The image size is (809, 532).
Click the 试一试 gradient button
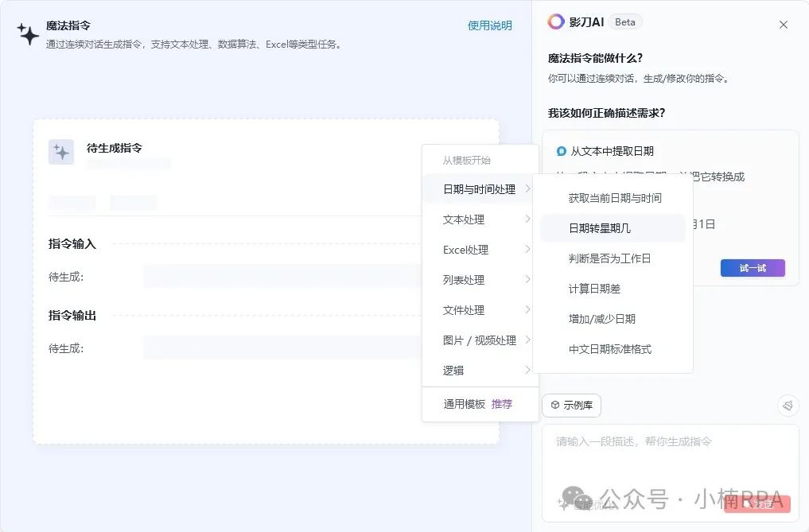(752, 268)
